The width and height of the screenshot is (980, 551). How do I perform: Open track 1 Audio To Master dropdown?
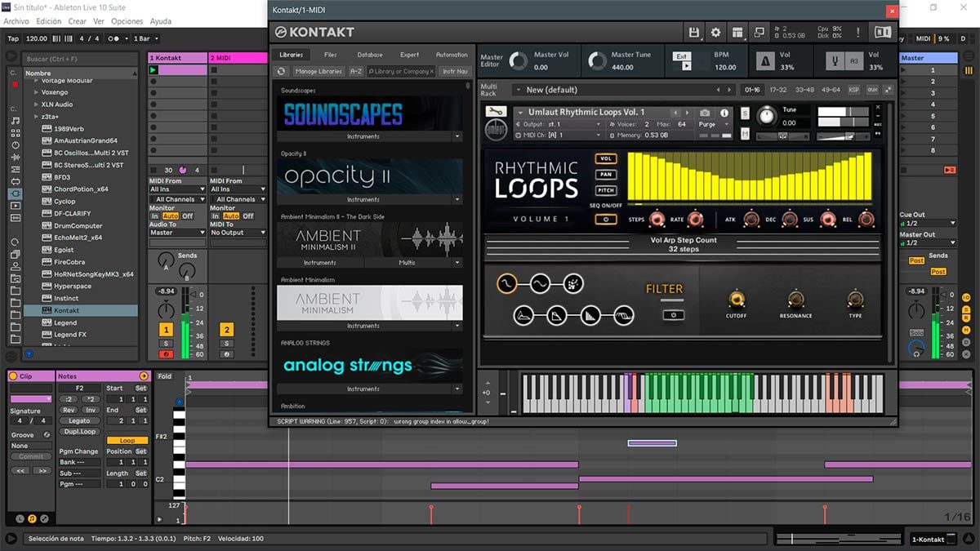[176, 233]
